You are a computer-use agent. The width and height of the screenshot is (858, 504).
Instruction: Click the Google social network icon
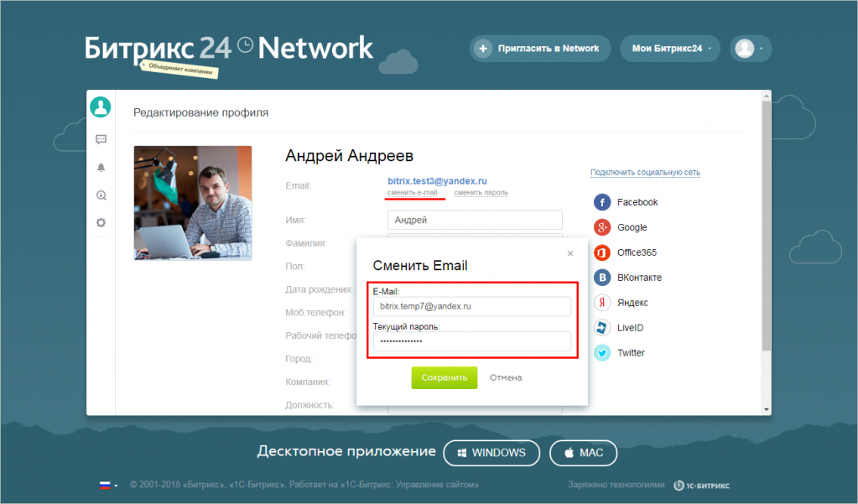602,227
